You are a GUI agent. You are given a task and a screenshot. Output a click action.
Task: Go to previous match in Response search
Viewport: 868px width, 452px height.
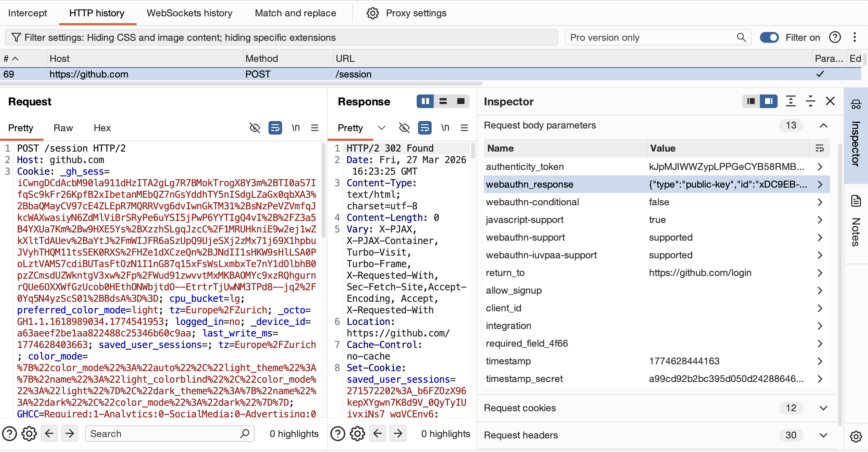click(x=378, y=434)
